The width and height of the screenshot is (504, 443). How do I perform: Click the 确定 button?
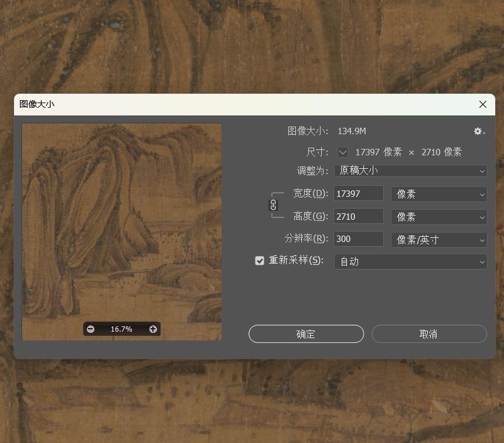coord(306,334)
